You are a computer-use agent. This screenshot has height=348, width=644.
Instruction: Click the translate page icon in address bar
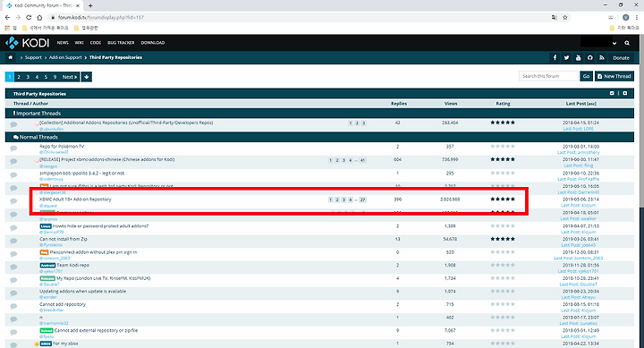click(555, 17)
